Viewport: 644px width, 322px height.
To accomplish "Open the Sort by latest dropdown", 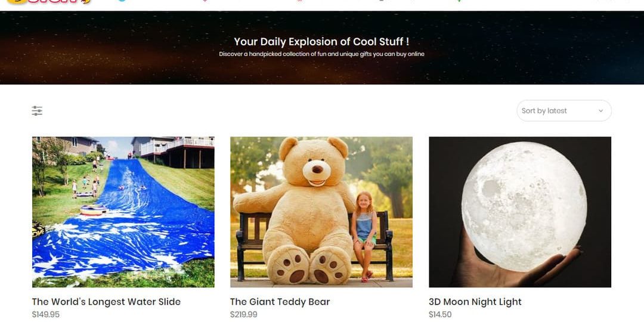I will pyautogui.click(x=564, y=111).
